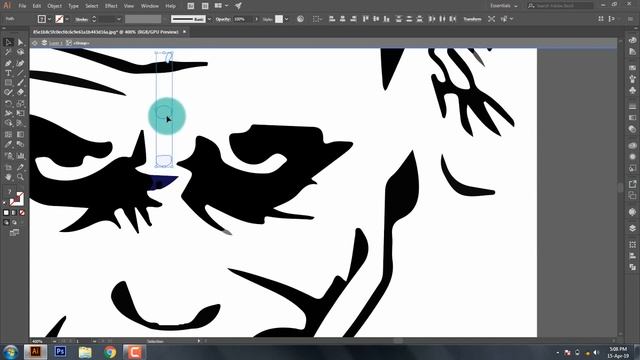640x360 pixels.
Task: Switch to Draw Behind mode
Action: coord(14,222)
